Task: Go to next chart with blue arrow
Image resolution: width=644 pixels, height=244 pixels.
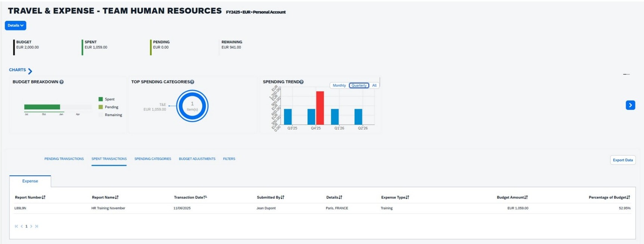Action: [630, 105]
